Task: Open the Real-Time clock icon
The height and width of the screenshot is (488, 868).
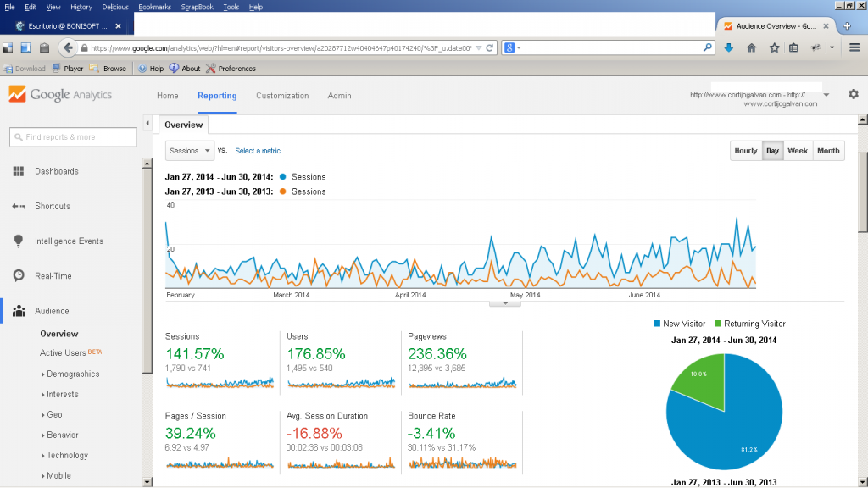Action: (x=19, y=275)
